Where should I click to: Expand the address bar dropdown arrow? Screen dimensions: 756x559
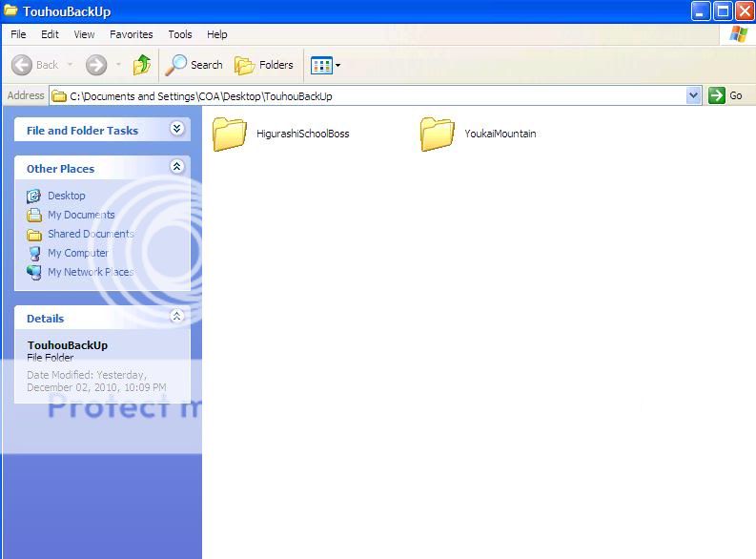(694, 95)
